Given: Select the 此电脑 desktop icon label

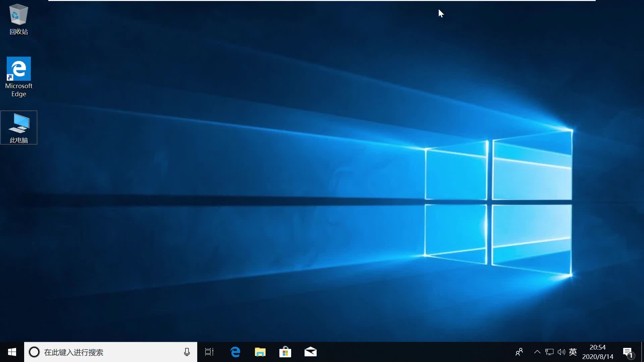Looking at the screenshot, I should 18,140.
